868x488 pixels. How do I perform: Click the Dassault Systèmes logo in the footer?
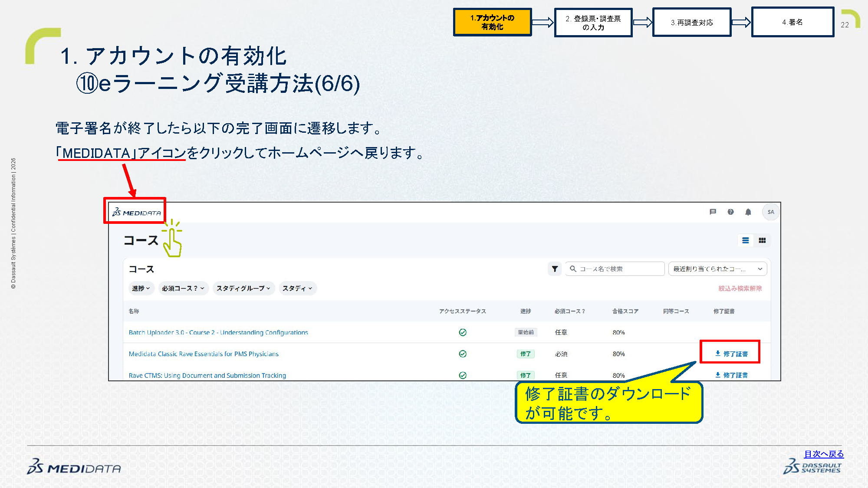(812, 467)
